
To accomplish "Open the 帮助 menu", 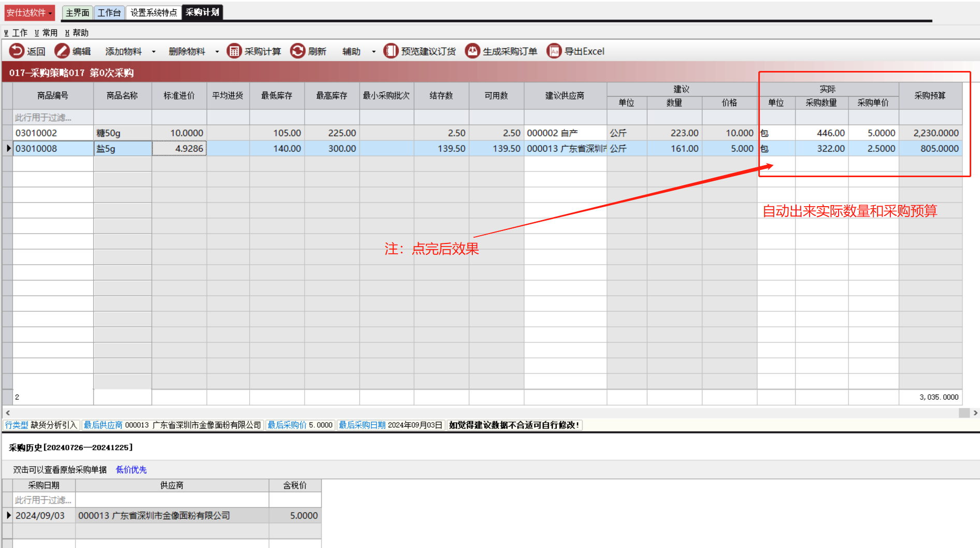I will point(77,33).
